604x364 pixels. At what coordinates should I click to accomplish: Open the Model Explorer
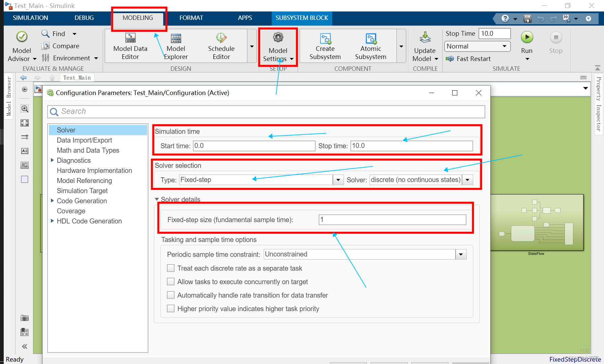(x=176, y=46)
